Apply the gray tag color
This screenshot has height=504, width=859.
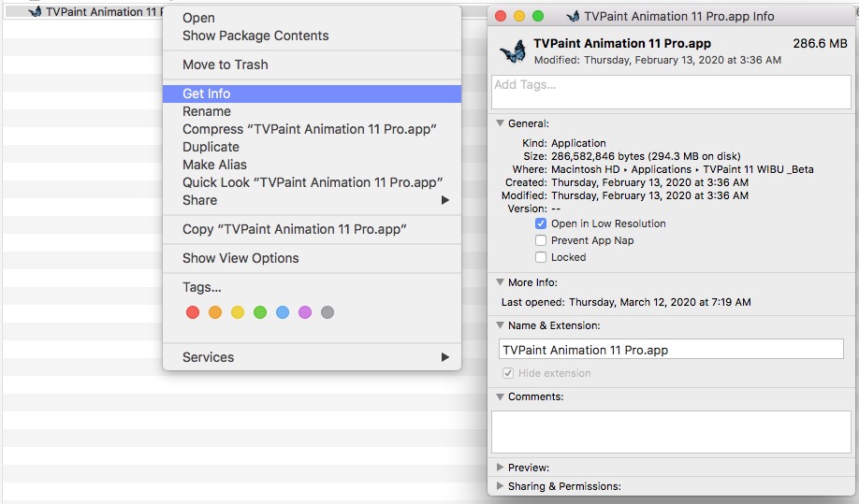tap(328, 312)
